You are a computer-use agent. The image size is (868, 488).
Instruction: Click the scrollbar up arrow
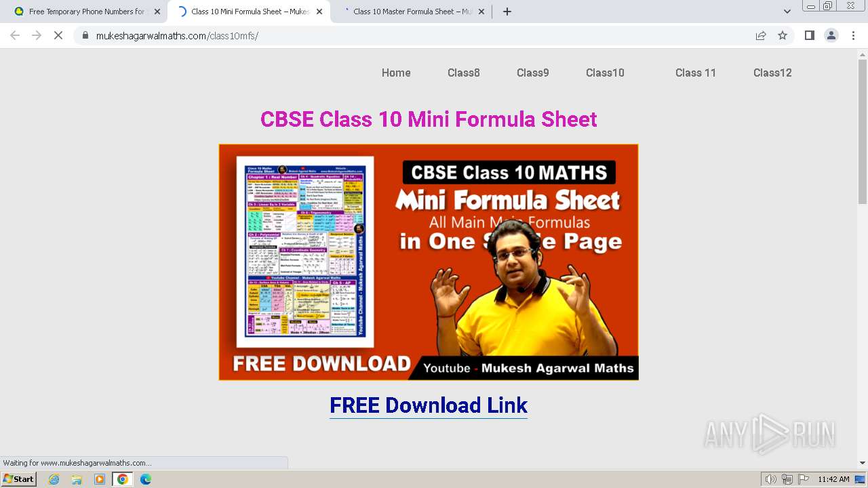pos(863,54)
